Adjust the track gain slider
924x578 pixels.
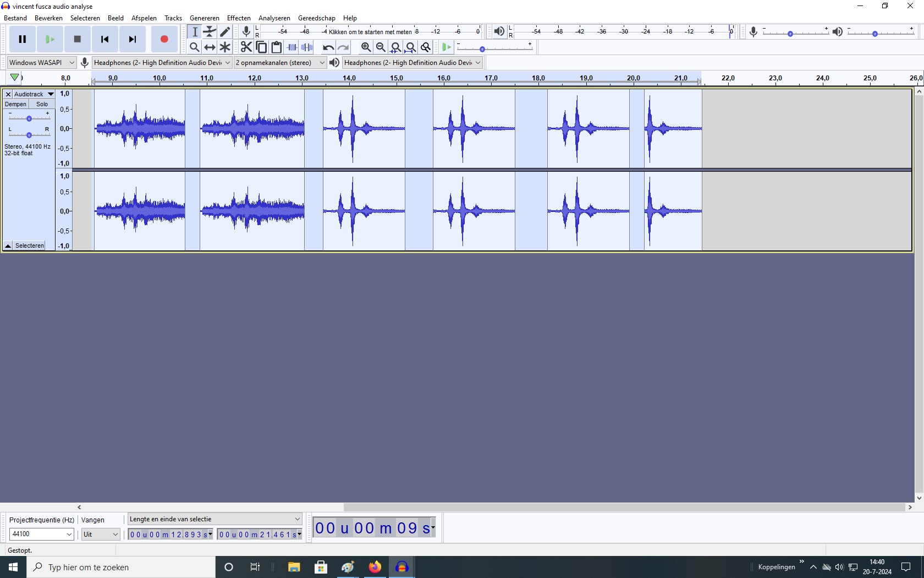tap(29, 118)
